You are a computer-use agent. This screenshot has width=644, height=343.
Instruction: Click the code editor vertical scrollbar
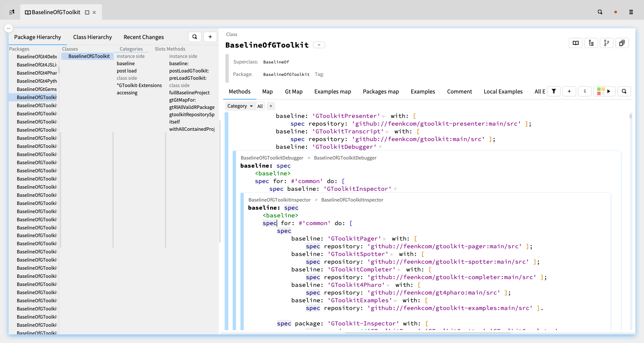click(x=631, y=116)
